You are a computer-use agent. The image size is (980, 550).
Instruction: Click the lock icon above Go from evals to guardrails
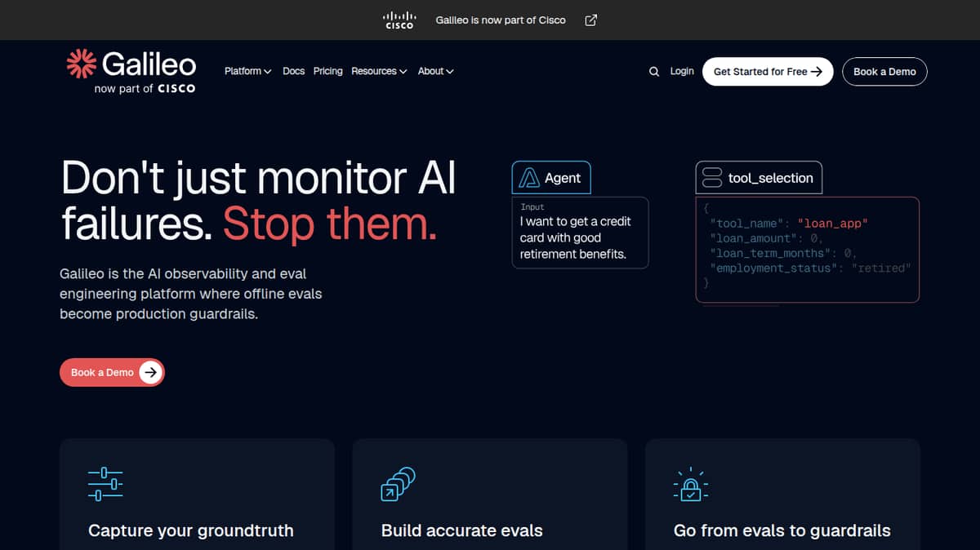pos(691,484)
